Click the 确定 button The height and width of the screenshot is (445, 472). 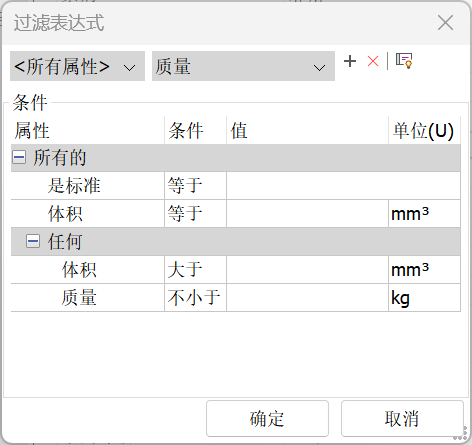267,419
